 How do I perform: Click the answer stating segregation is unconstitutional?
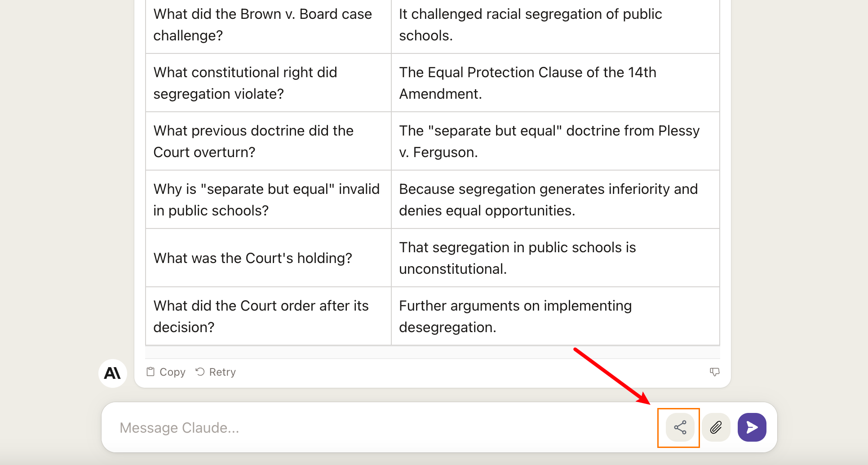555,258
